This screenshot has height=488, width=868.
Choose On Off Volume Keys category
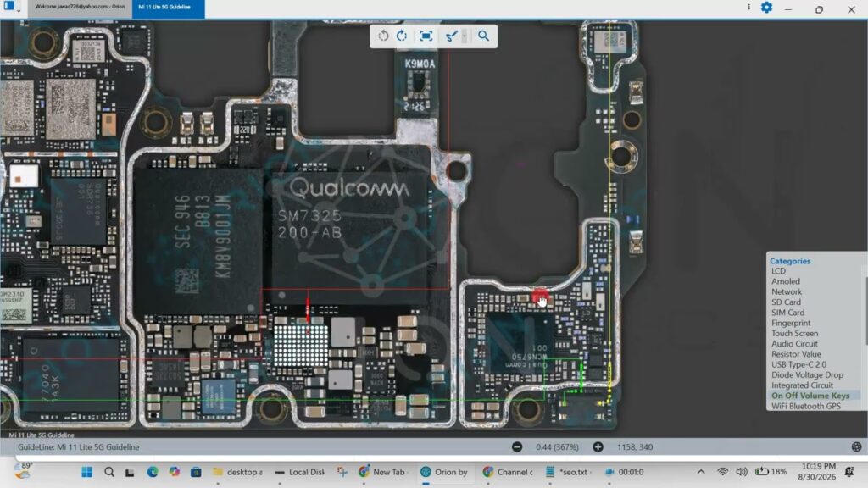(x=810, y=396)
